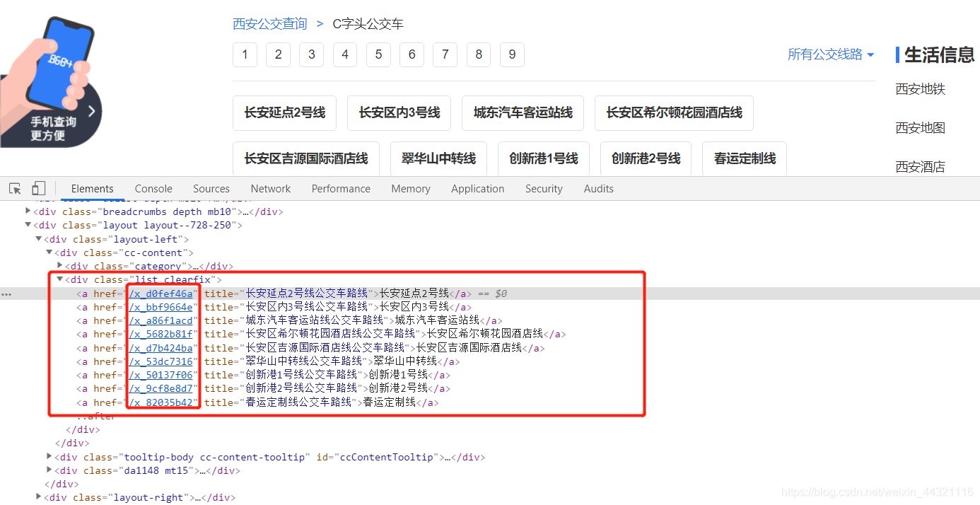Click the /x_d0fef46a href link
The height and width of the screenshot is (505, 980).
(x=161, y=294)
